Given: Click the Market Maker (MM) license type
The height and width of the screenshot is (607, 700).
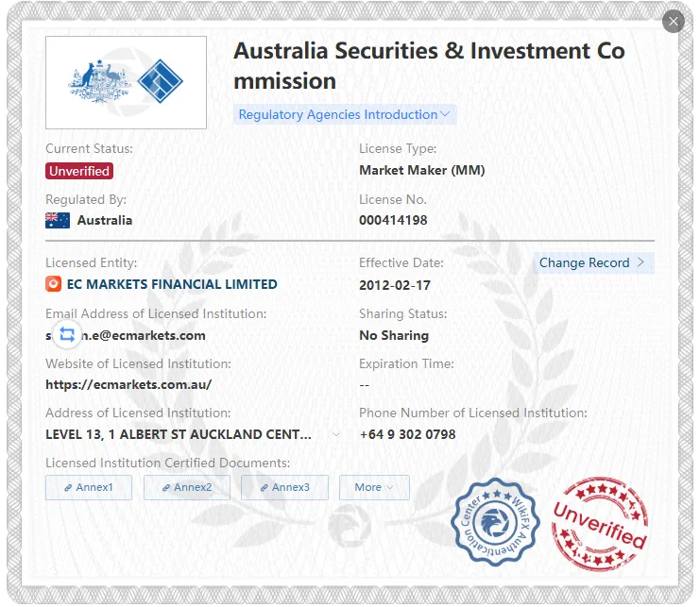Looking at the screenshot, I should [x=422, y=170].
